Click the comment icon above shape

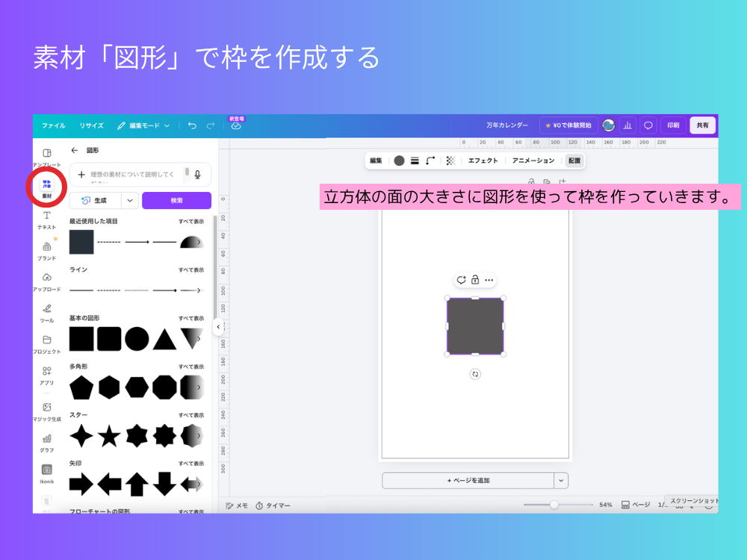coord(461,280)
